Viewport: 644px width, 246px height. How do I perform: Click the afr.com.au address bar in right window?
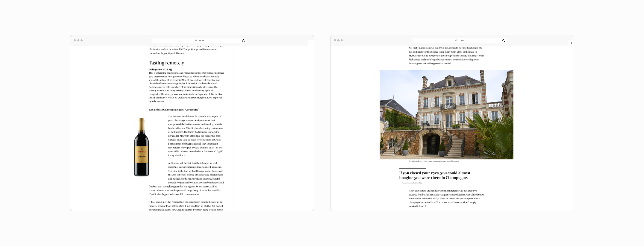(x=460, y=40)
